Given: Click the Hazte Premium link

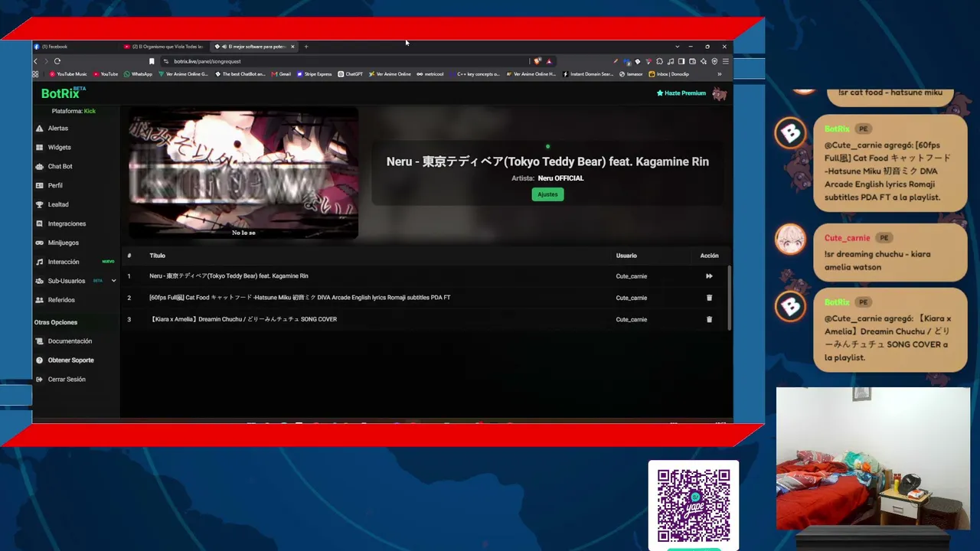Looking at the screenshot, I should (x=681, y=93).
